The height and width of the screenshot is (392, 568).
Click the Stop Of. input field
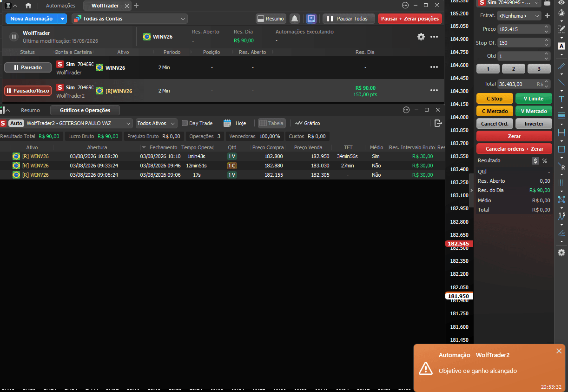point(524,43)
